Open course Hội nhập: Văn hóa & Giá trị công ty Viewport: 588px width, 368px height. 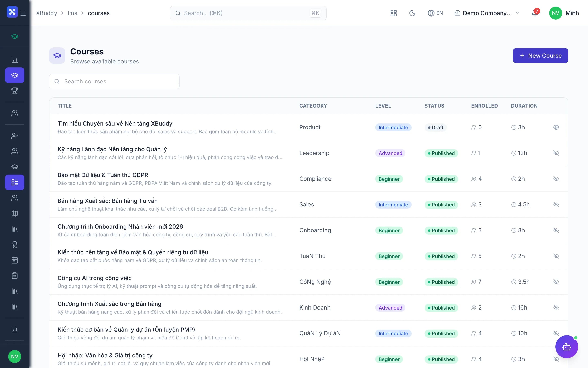click(105, 356)
